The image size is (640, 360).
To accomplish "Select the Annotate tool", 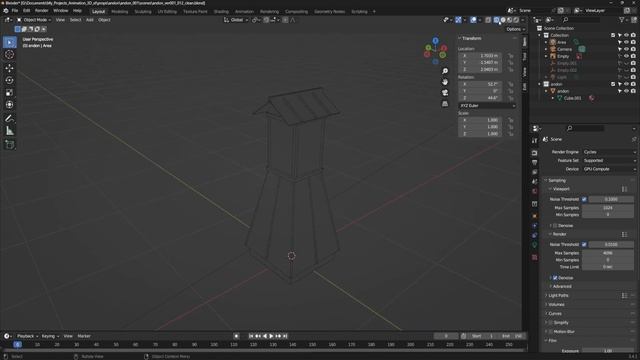I will 9,118.
